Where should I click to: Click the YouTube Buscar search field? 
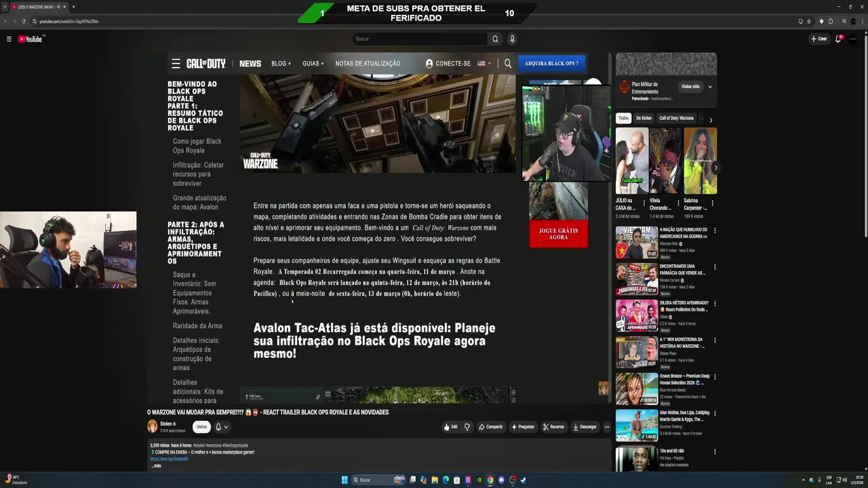pos(420,39)
